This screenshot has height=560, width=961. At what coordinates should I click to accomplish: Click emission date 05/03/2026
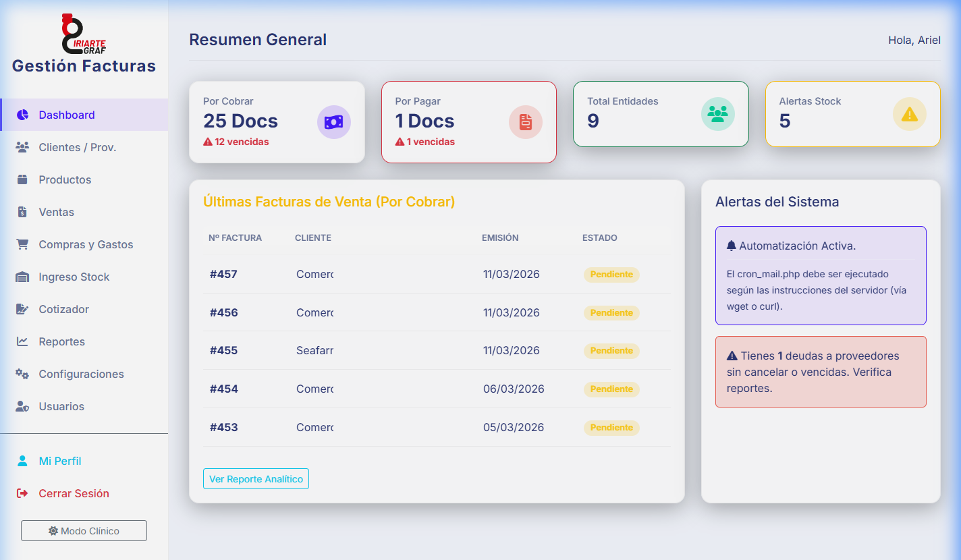point(514,427)
